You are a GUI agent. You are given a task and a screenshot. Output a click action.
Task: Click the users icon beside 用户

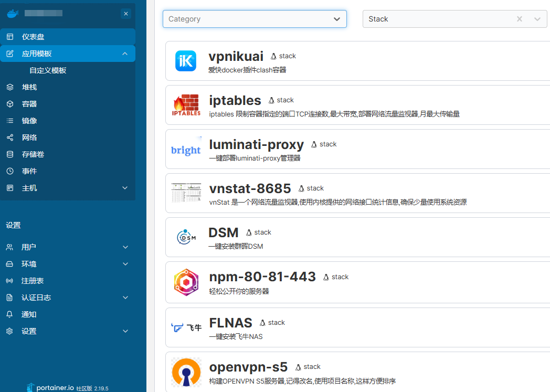[9, 247]
